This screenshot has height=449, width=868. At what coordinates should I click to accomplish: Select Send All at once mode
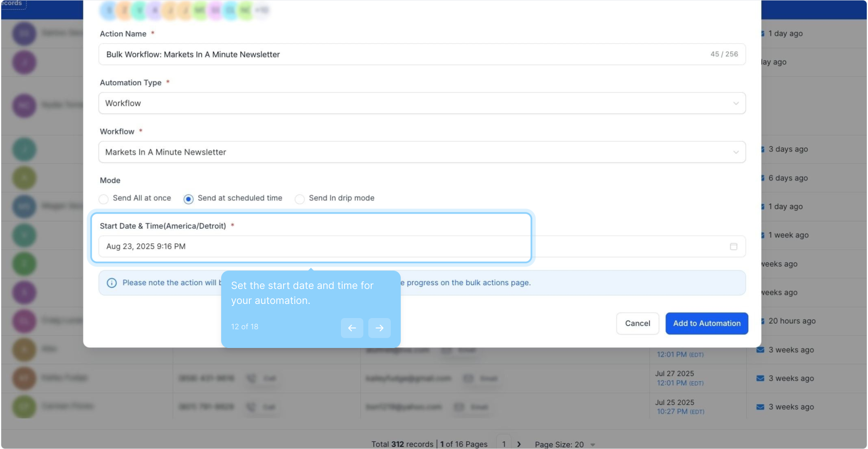[104, 199]
